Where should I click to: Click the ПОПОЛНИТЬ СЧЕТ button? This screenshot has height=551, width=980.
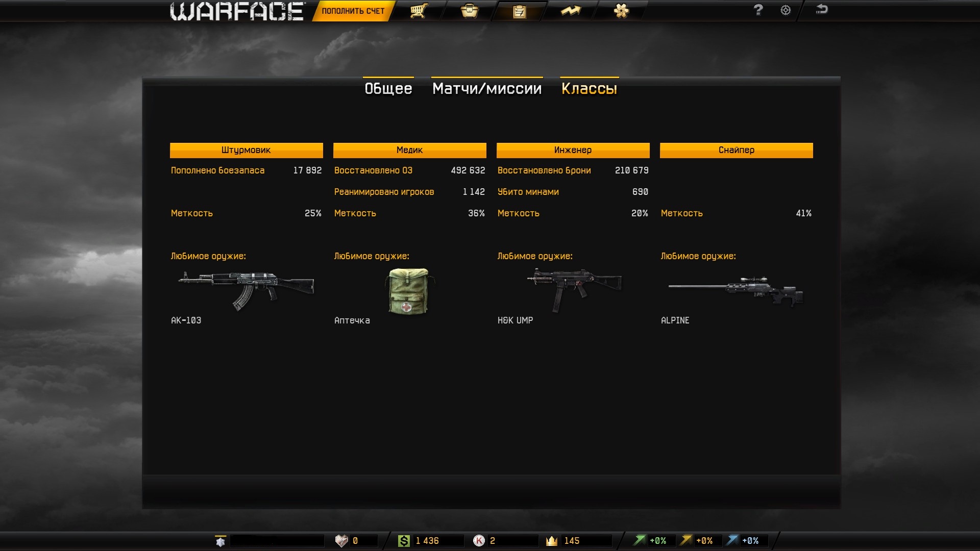pos(353,11)
